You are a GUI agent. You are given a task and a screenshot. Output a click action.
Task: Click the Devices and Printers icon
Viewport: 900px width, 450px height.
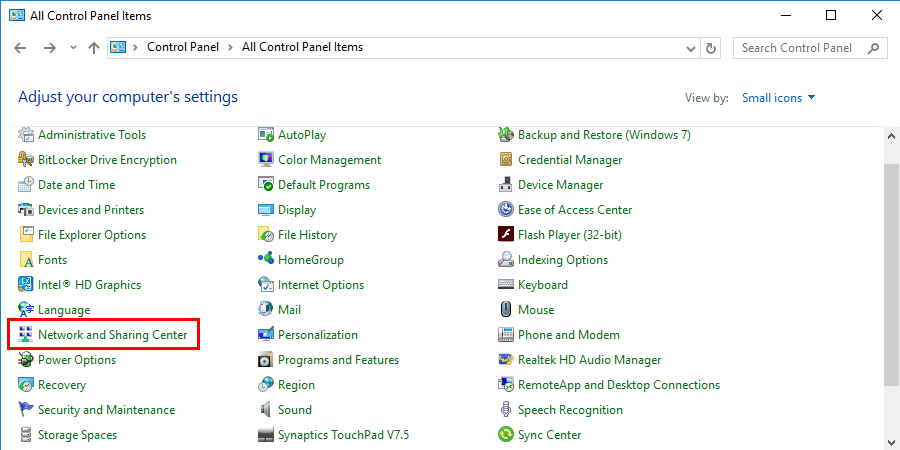tap(26, 210)
